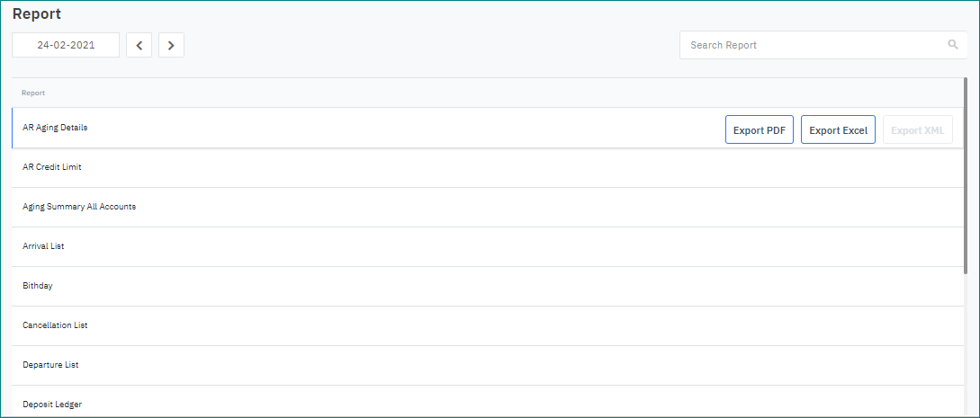980x418 pixels.
Task: Click the Report column header
Action: click(33, 93)
